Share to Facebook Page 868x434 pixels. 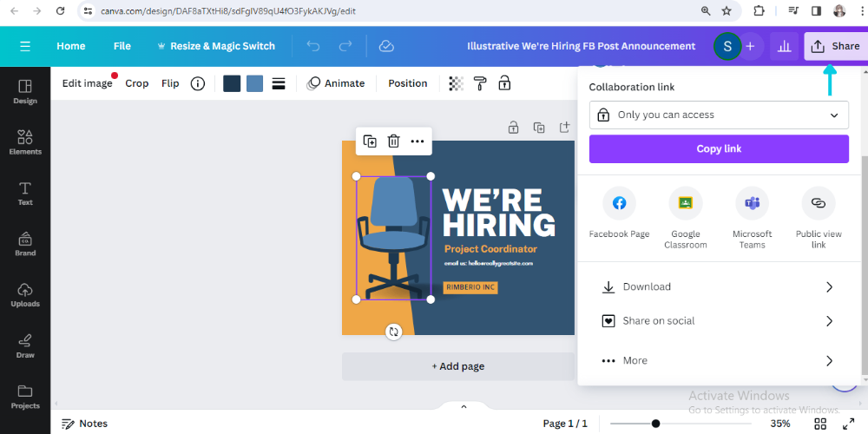pos(619,213)
